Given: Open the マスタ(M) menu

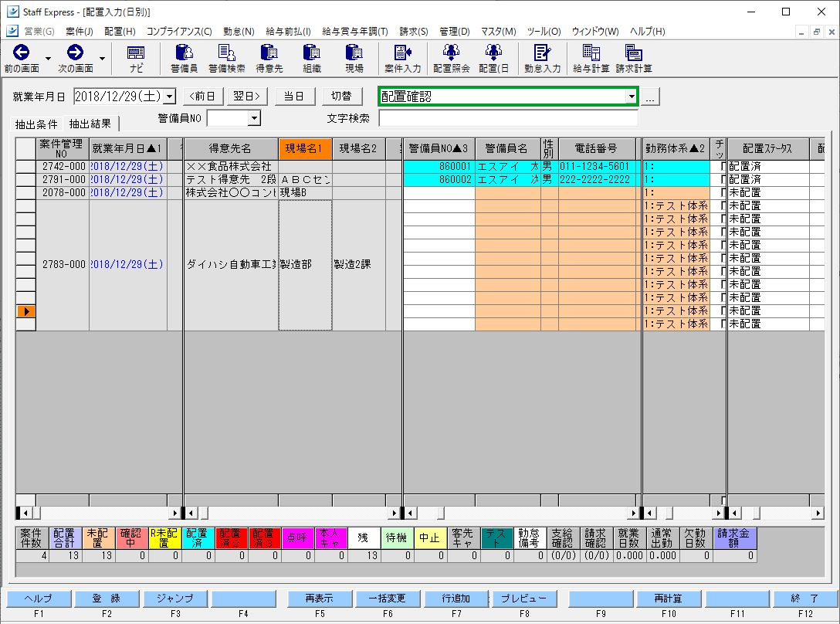Looking at the screenshot, I should click(498, 32).
